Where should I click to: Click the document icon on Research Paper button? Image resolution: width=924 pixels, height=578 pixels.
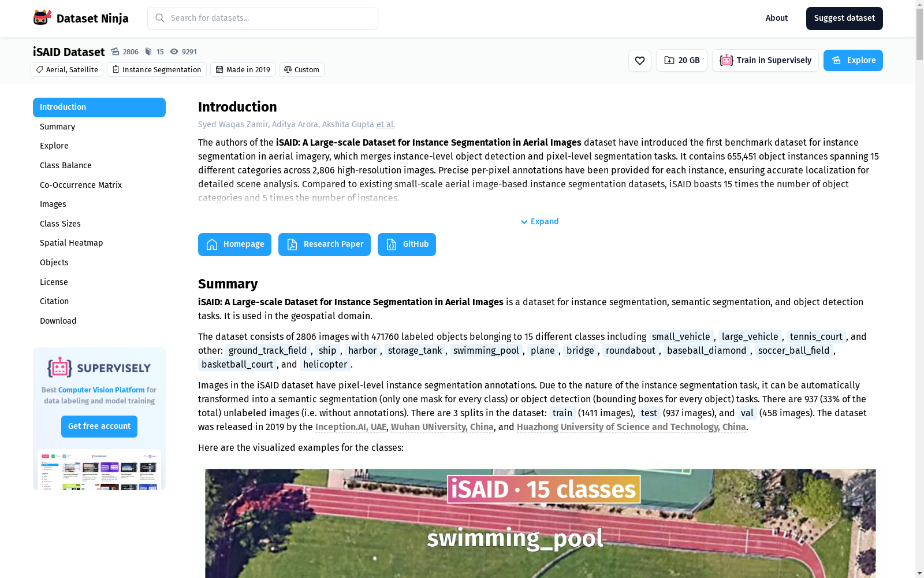291,244
